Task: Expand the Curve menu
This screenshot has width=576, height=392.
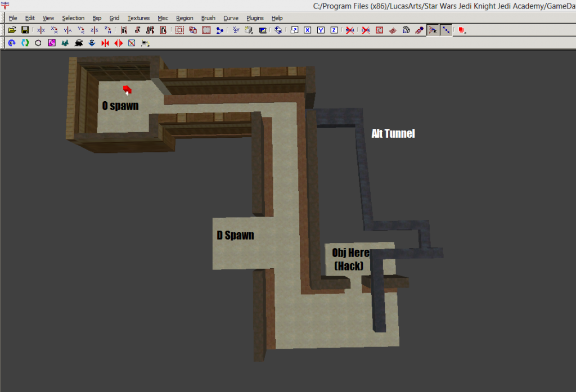Action: [x=231, y=18]
